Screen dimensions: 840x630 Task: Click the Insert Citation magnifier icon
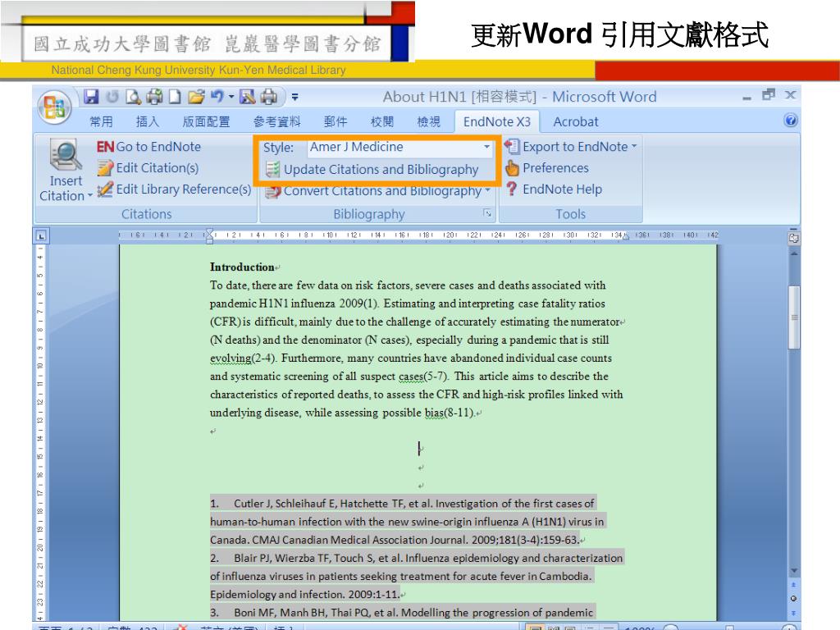click(66, 154)
